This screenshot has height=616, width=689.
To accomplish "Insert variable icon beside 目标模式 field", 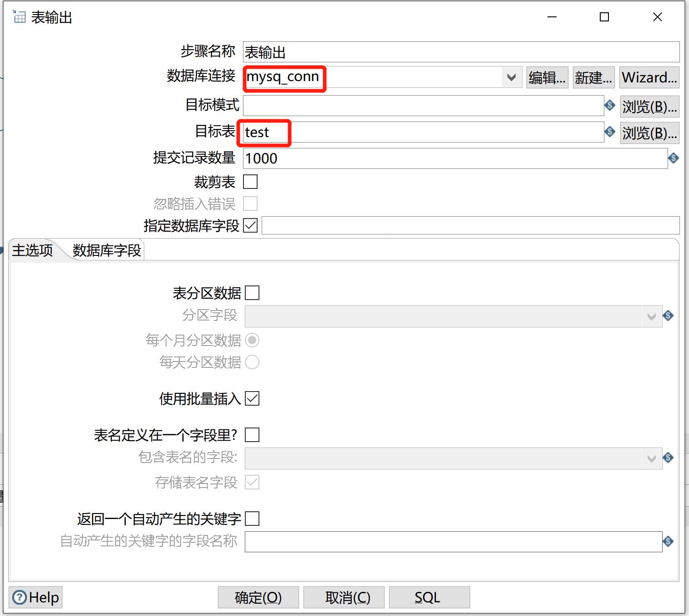I will point(610,105).
